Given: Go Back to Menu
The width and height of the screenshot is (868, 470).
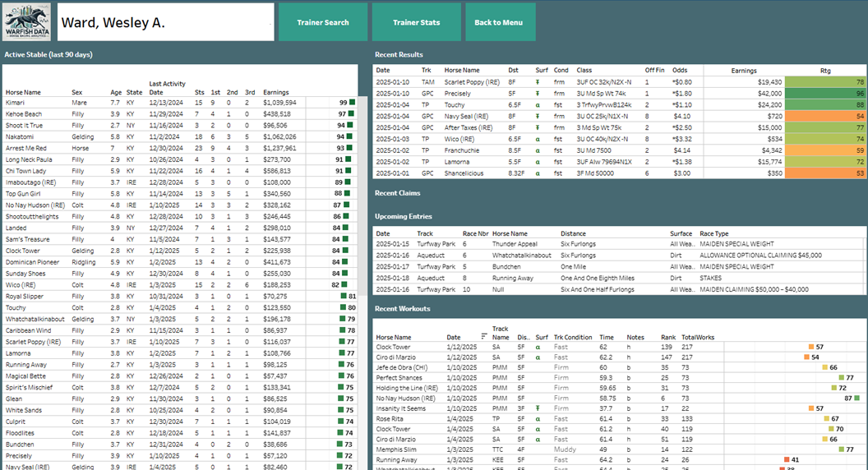Looking at the screenshot, I should pyautogui.click(x=499, y=22).
